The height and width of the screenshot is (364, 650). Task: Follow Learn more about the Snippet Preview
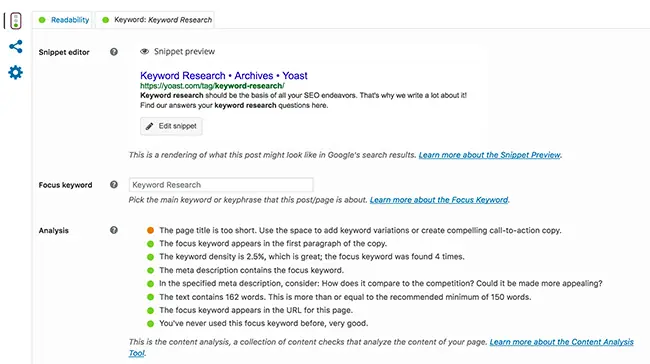490,155
